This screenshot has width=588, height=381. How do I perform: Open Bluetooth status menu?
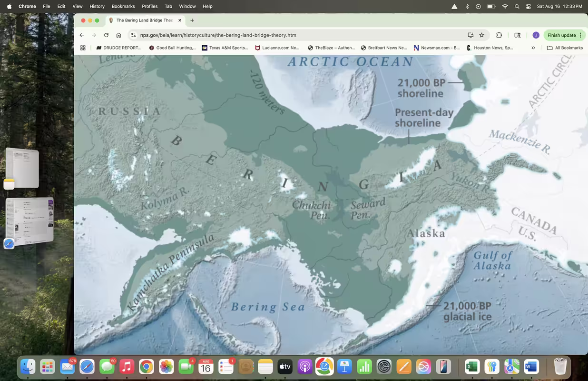point(467,6)
